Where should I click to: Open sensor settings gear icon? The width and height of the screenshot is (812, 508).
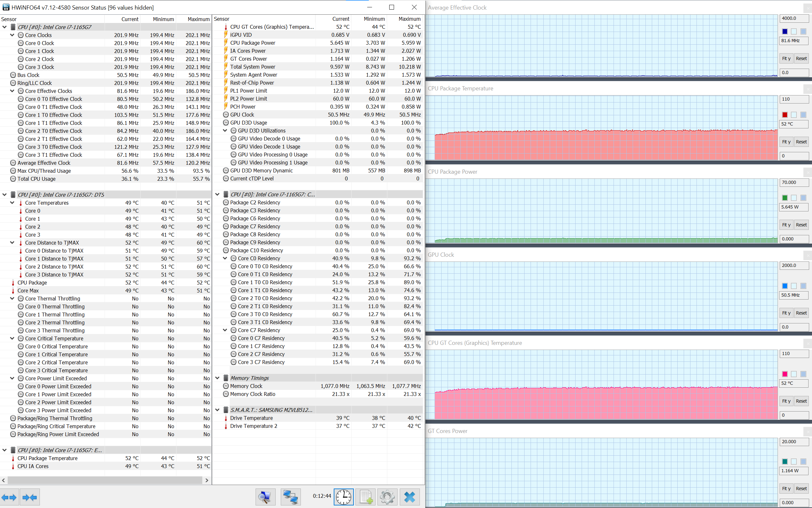click(x=387, y=497)
